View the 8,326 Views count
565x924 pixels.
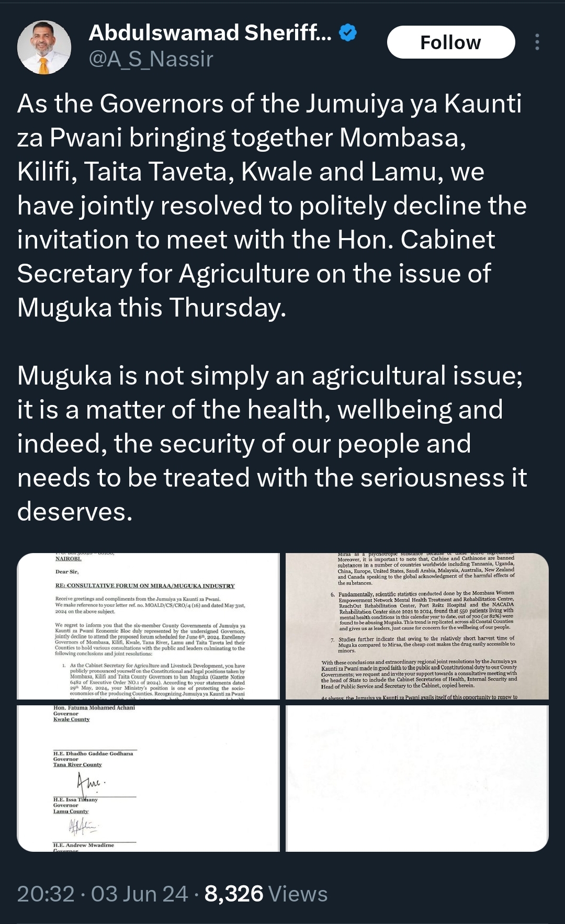tap(266, 894)
